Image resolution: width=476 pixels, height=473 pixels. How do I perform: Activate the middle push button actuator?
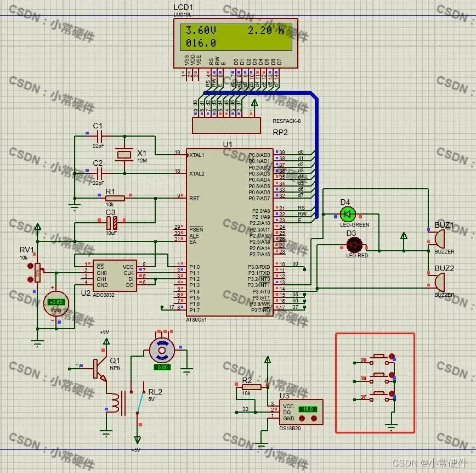(x=392, y=375)
